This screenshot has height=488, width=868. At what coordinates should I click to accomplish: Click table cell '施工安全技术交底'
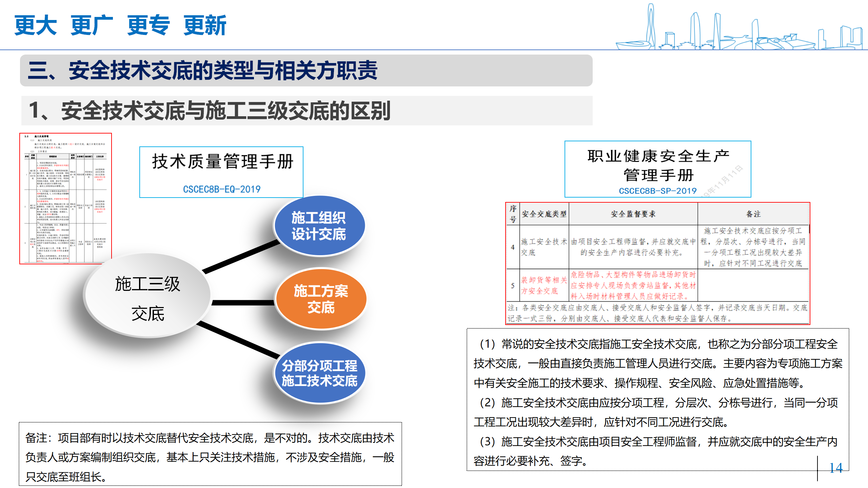544,247
